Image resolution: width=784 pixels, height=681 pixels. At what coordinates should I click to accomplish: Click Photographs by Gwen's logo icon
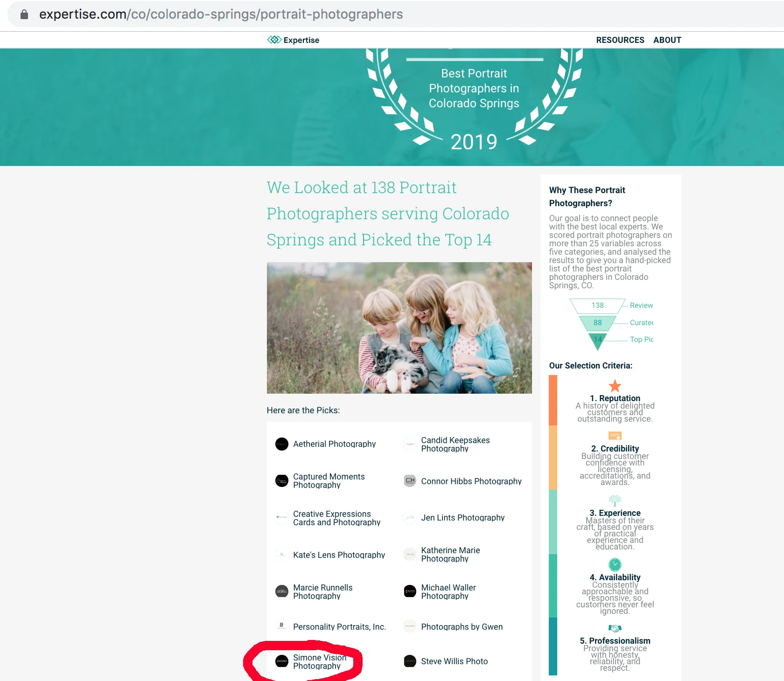click(x=410, y=626)
